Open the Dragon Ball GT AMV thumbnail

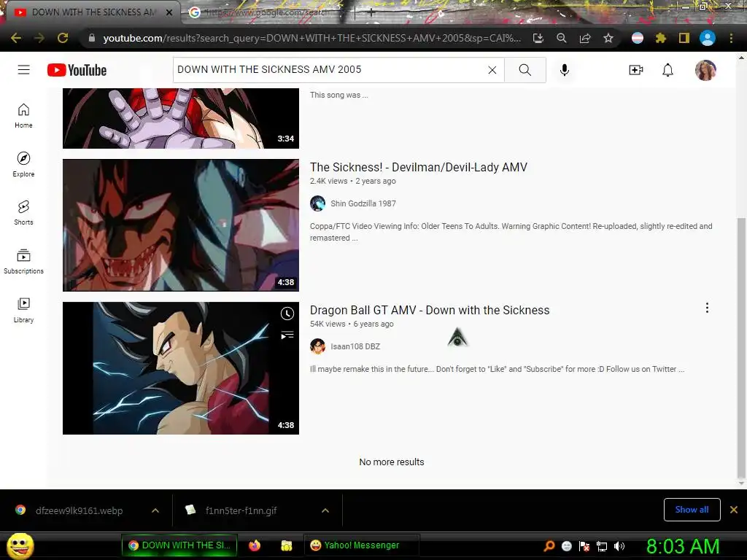tap(181, 367)
